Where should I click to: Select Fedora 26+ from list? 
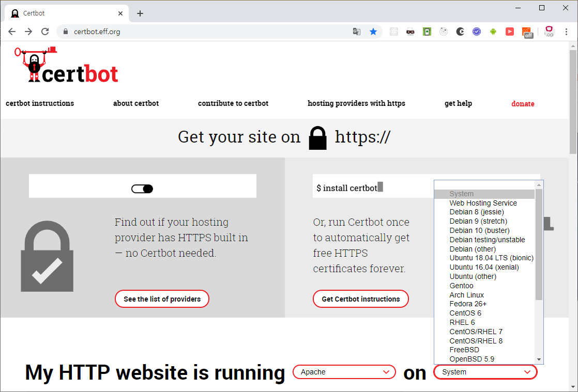[484, 304]
